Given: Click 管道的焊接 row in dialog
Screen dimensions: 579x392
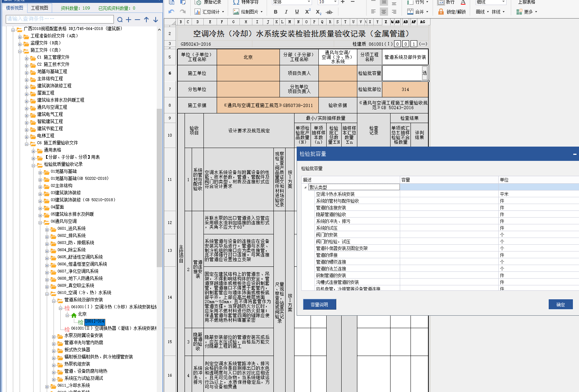Looking at the screenshot, I should (x=440, y=255).
